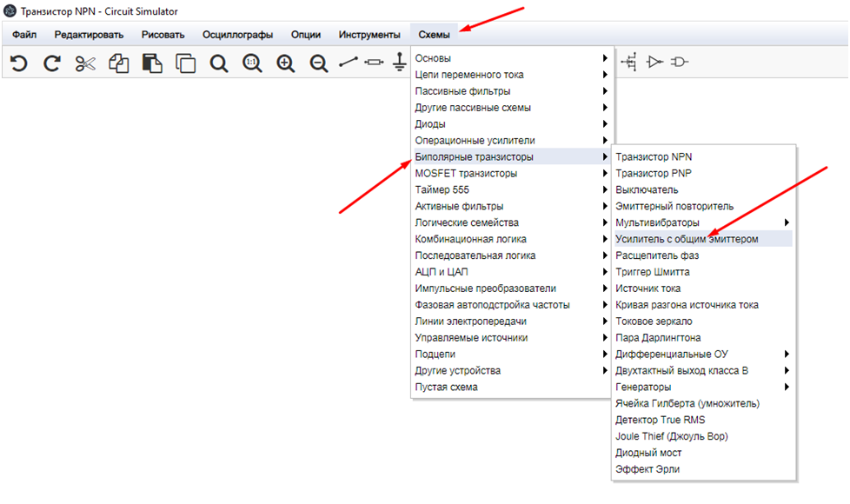Viewport: 850px width, 504px height.
Task: Load the Пара Дарлингтона circuit
Action: 703,338
